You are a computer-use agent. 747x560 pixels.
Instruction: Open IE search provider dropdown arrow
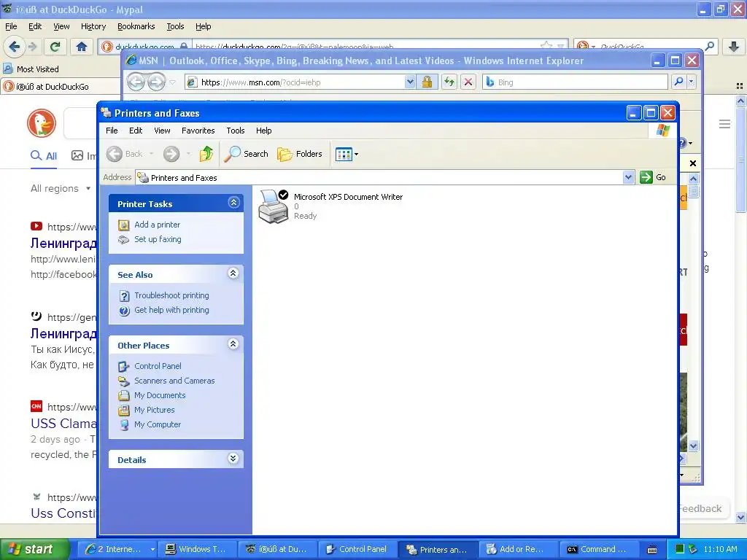tap(692, 82)
